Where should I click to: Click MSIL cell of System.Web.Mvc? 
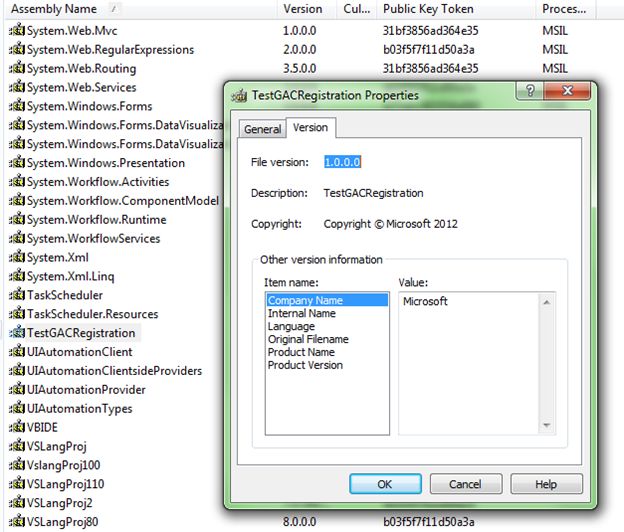(555, 31)
